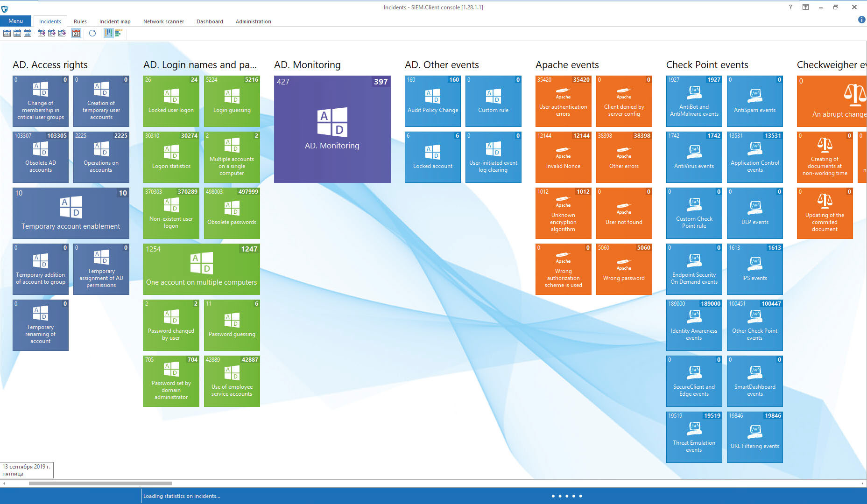Select the Threat Emulation events tile
This screenshot has height=504, width=867.
point(694,437)
